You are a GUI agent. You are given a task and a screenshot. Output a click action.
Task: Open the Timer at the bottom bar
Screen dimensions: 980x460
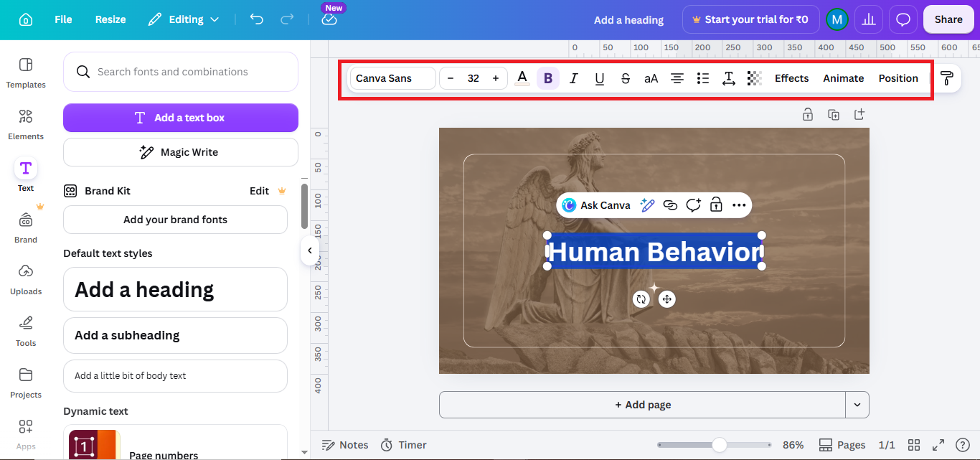pos(403,445)
